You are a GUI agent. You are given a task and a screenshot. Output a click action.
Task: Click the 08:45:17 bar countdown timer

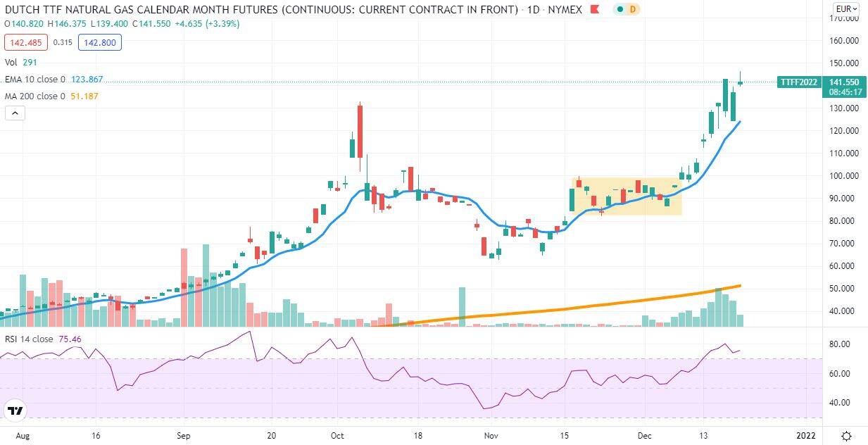[x=844, y=92]
